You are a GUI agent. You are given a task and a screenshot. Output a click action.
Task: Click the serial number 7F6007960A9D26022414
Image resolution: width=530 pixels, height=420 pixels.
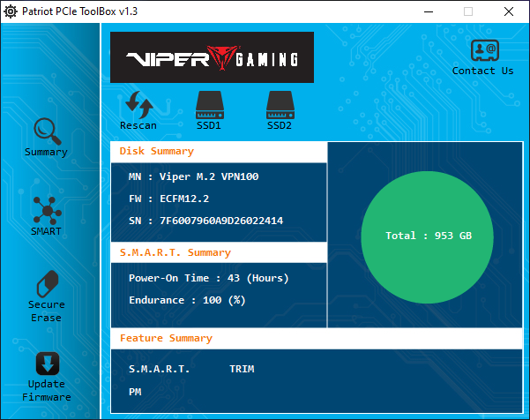[205, 221]
